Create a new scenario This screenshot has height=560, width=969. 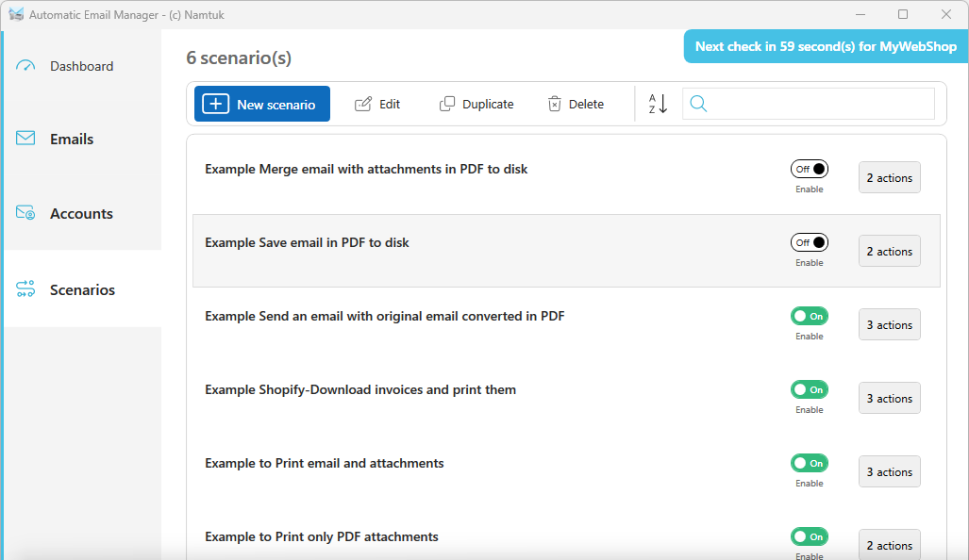point(262,104)
